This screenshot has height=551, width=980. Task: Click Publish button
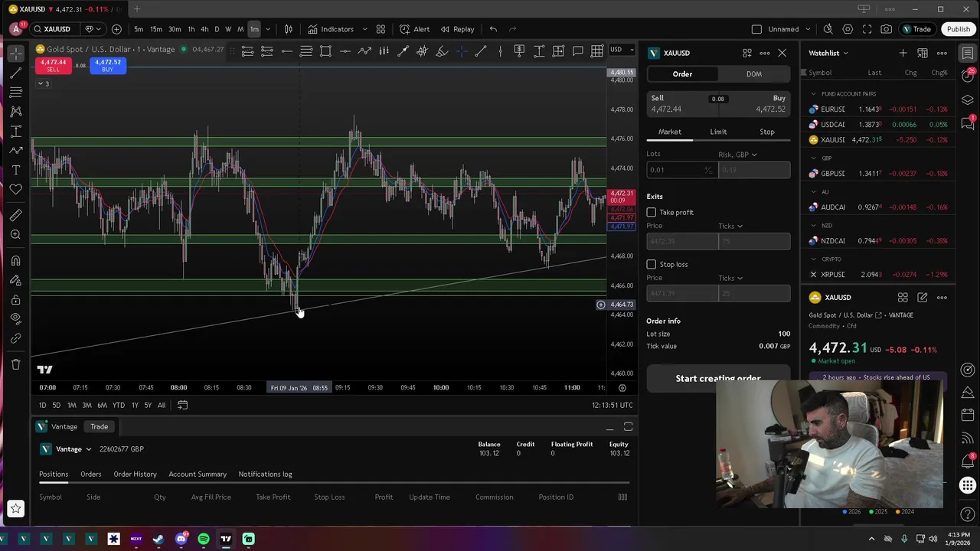click(x=958, y=29)
